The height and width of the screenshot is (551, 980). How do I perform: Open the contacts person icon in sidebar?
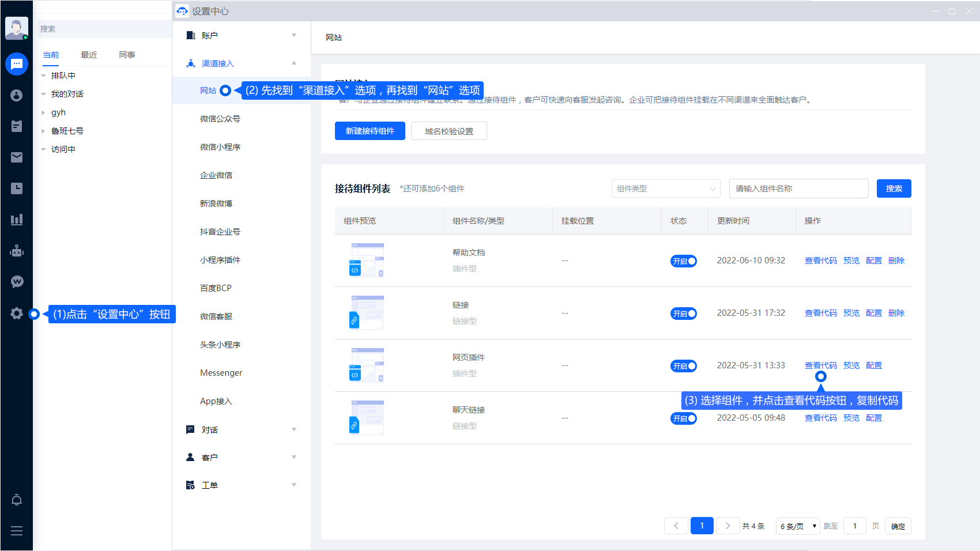point(17,95)
